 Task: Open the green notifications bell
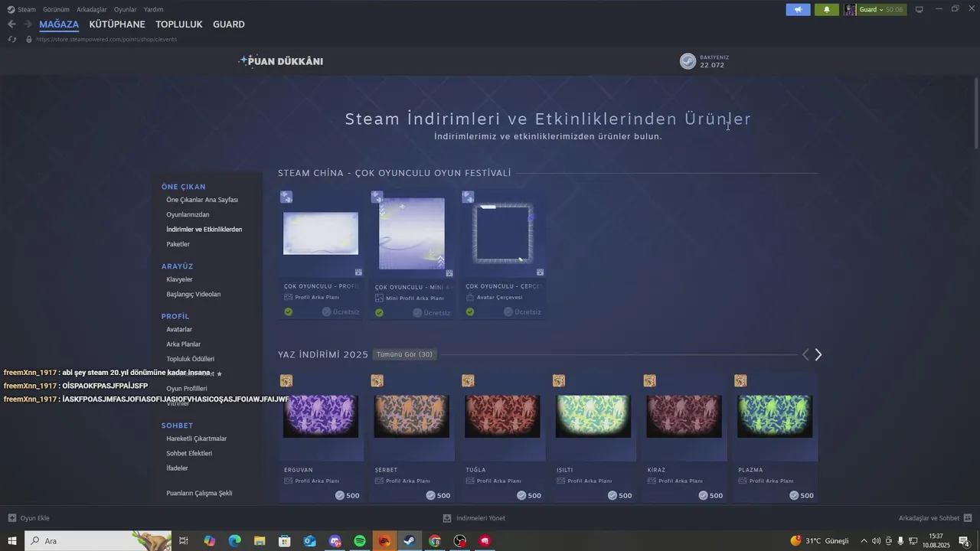click(826, 9)
